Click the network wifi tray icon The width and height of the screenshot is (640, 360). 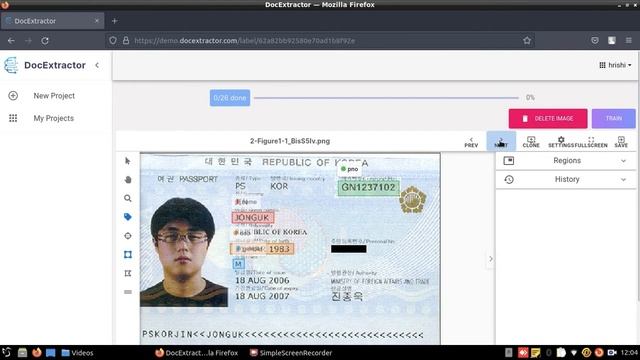(x=573, y=353)
